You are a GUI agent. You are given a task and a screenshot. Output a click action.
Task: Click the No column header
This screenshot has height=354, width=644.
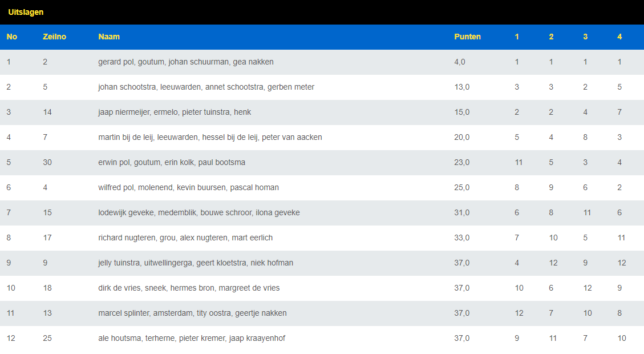click(x=12, y=37)
